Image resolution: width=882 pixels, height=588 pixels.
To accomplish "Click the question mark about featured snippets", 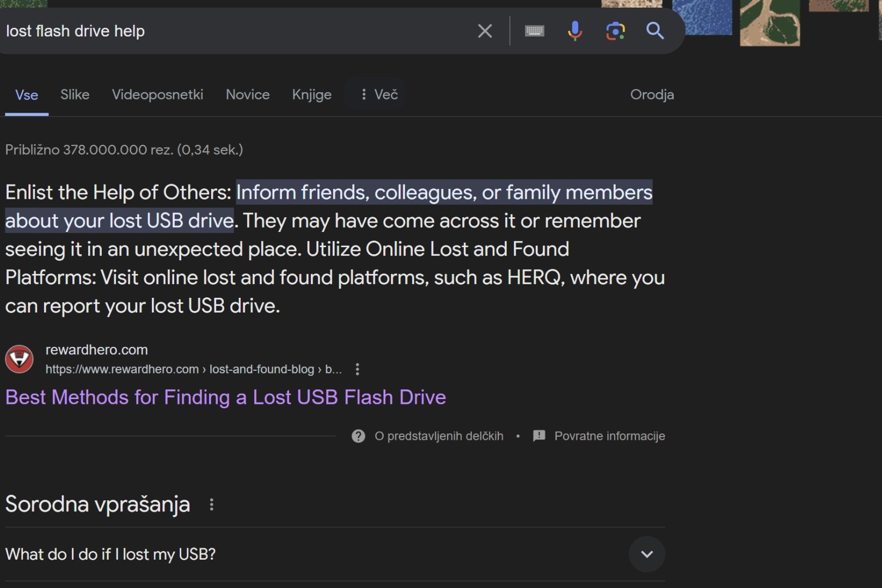I will (358, 436).
